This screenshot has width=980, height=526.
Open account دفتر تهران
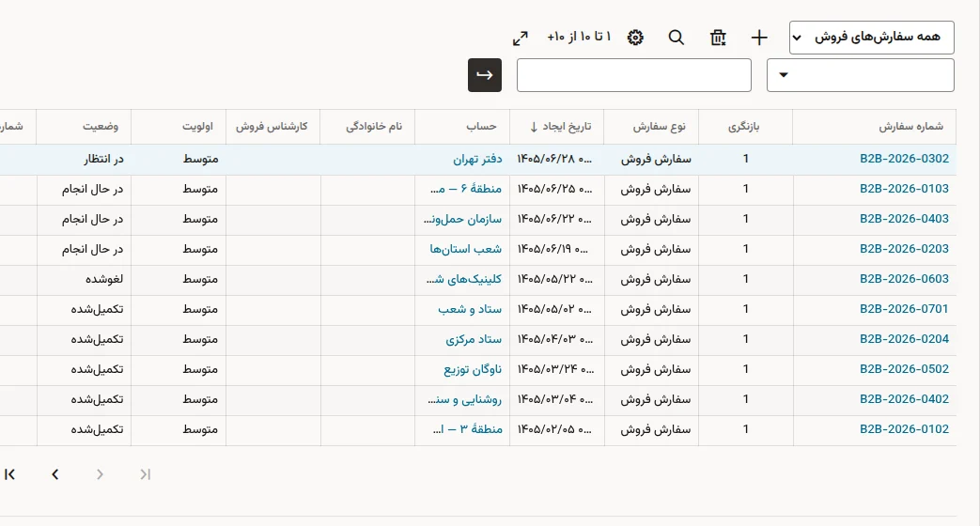(477, 159)
